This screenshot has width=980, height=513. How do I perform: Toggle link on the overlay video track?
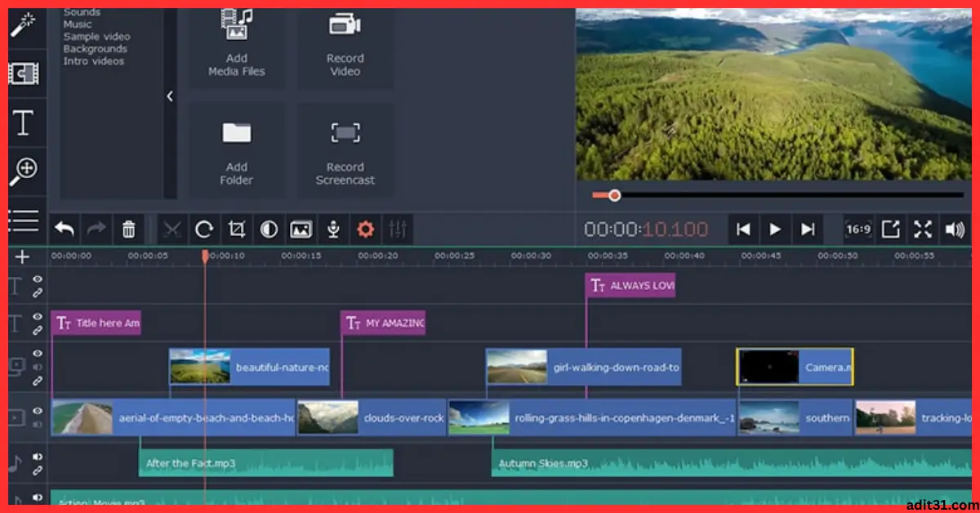point(38,381)
